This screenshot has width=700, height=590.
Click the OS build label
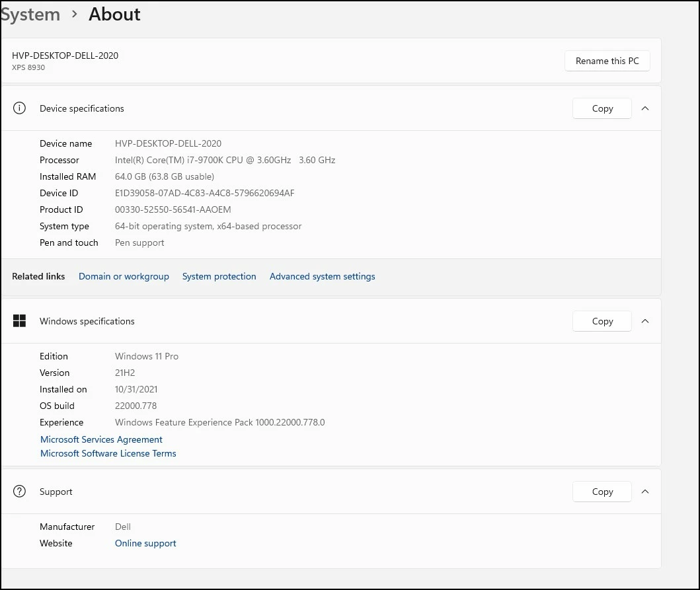tap(57, 406)
